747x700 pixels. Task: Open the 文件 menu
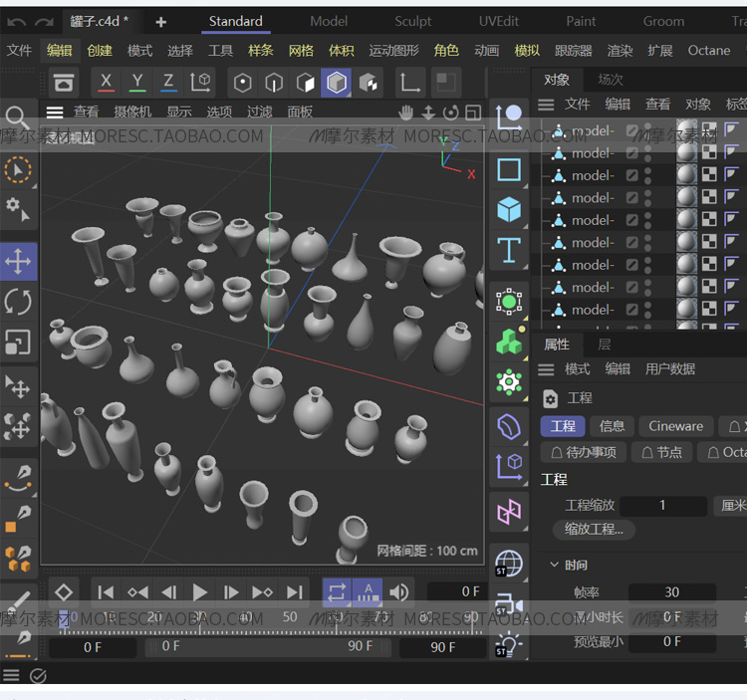pyautogui.click(x=19, y=51)
